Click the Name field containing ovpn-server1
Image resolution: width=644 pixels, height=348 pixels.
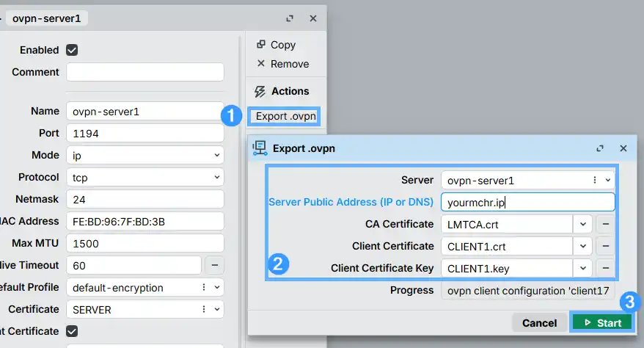(145, 112)
